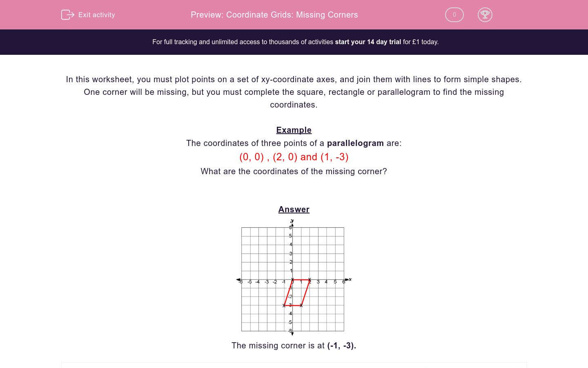The height and width of the screenshot is (368, 588).
Task: Click the Preview: Coordinate Grids title
Action: coord(274,15)
